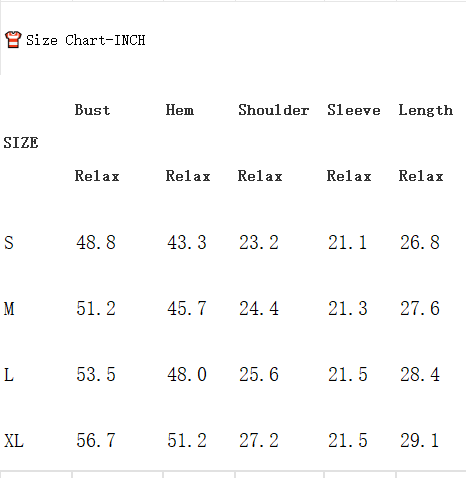Select the L size row label
Screen dimensions: 466x478
(9, 374)
